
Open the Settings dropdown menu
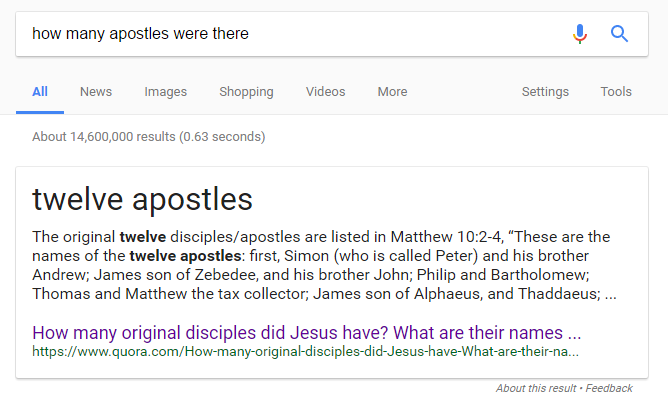[545, 92]
